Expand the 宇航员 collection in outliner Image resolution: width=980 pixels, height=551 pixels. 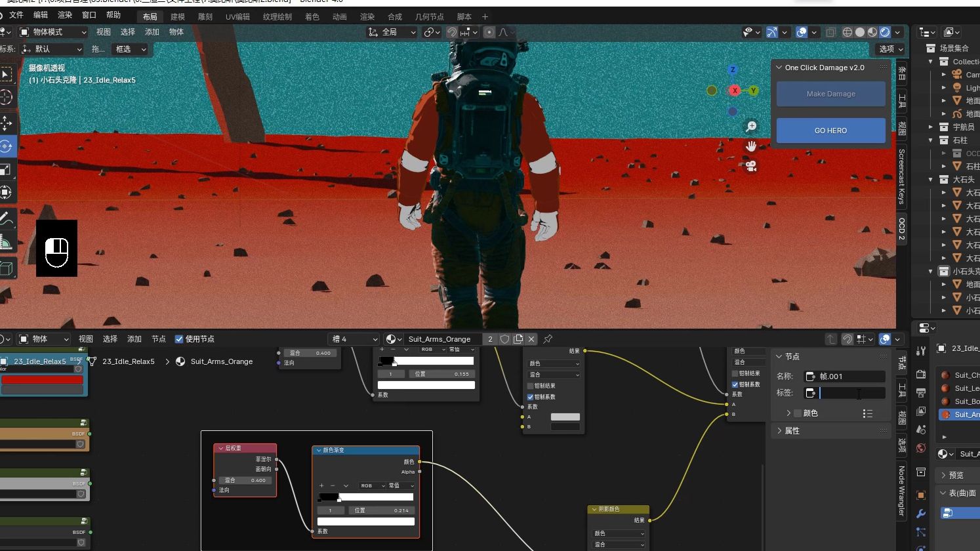tap(931, 127)
